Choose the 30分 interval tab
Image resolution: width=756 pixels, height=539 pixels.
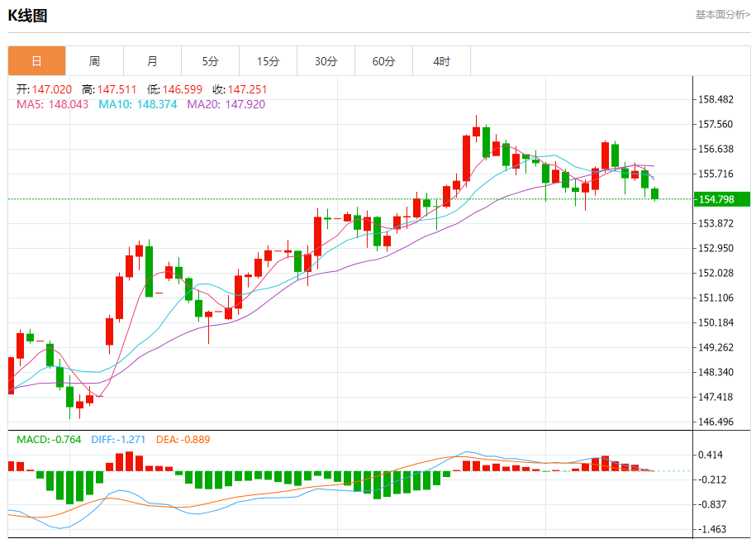point(326,61)
